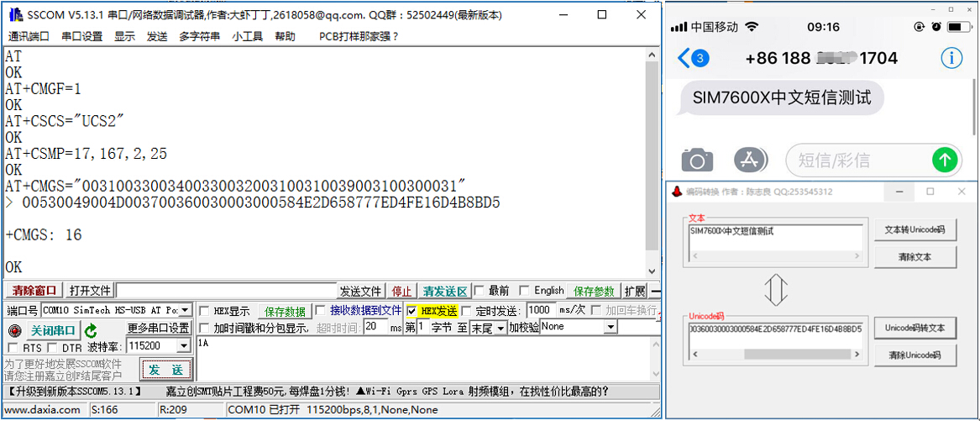Screen dimensions: 980x421
Task: Minimize the 编码转换 converter window
Action: 900,192
